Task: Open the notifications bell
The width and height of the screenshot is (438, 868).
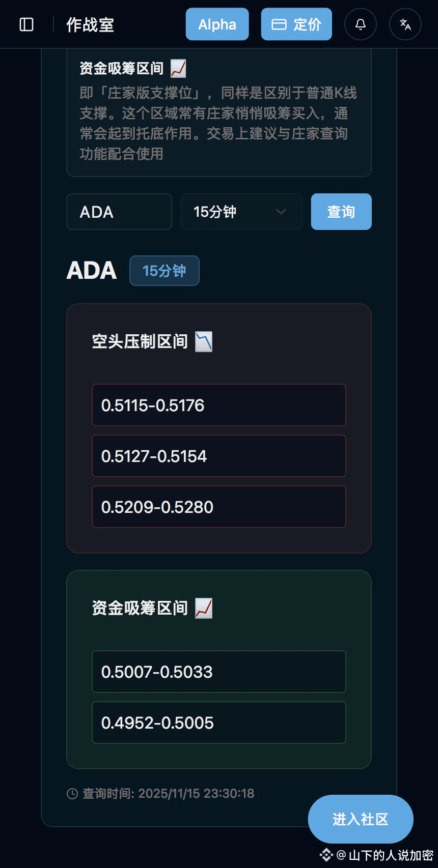Action: point(361,24)
